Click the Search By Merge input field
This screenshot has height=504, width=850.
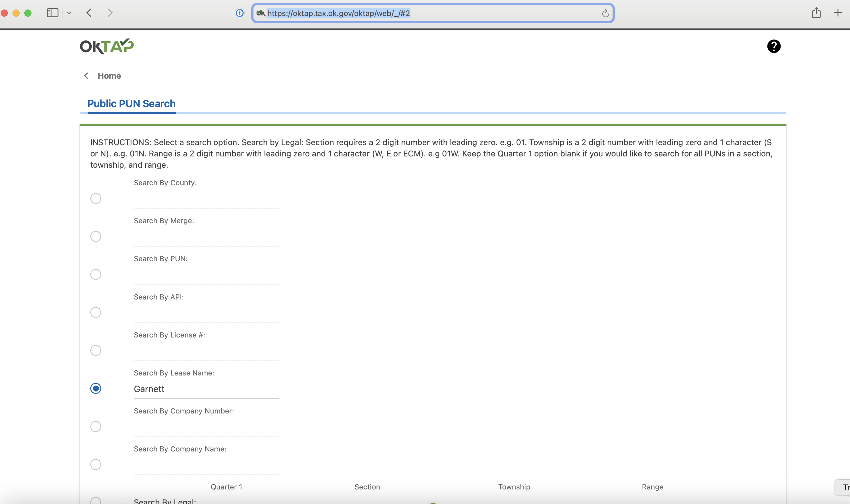click(206, 237)
